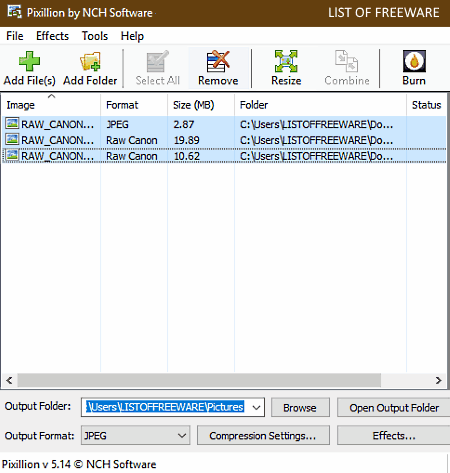The image size is (450, 473).
Task: Open the Effects menu
Action: pyautogui.click(x=52, y=36)
